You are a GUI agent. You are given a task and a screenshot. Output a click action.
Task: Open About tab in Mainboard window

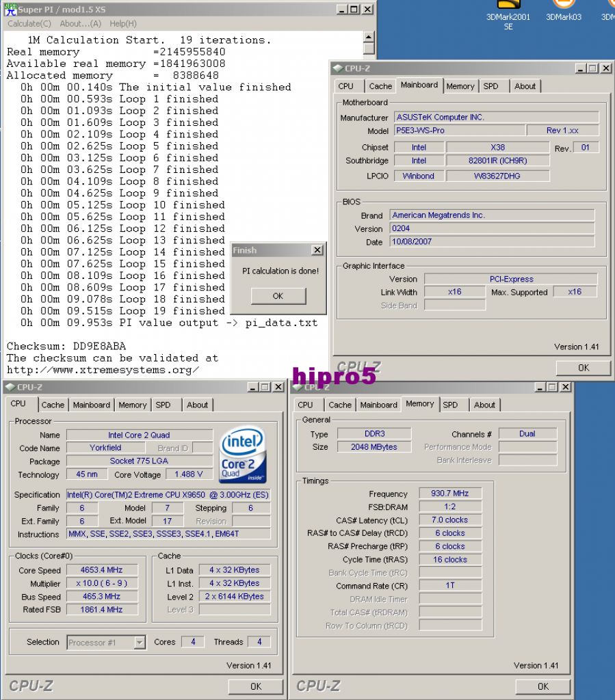pyautogui.click(x=525, y=86)
